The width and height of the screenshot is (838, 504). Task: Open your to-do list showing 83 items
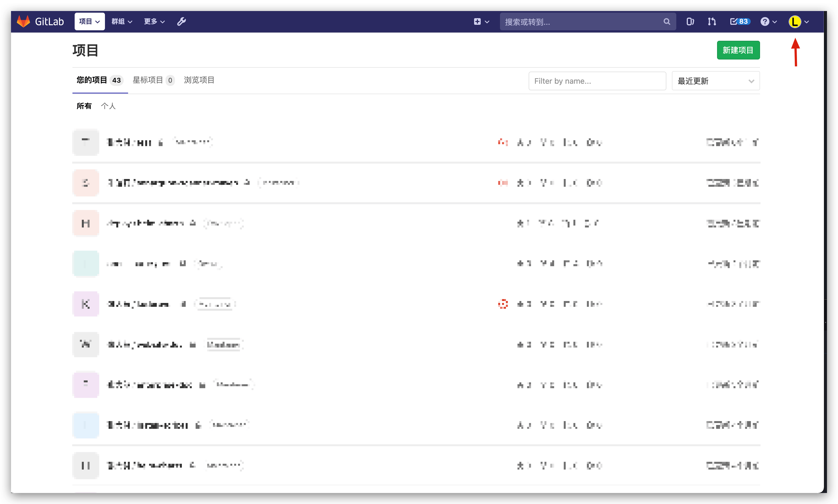739,21
